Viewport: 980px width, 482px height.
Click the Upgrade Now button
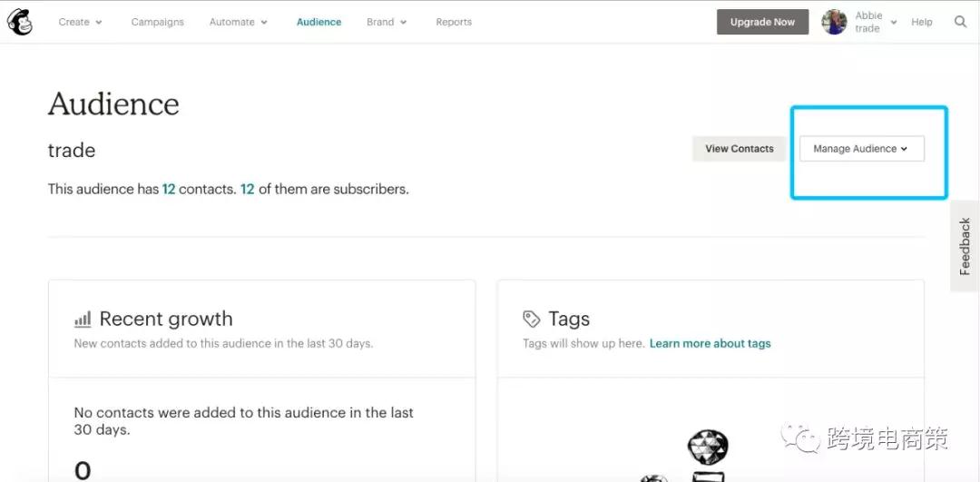[x=762, y=22]
